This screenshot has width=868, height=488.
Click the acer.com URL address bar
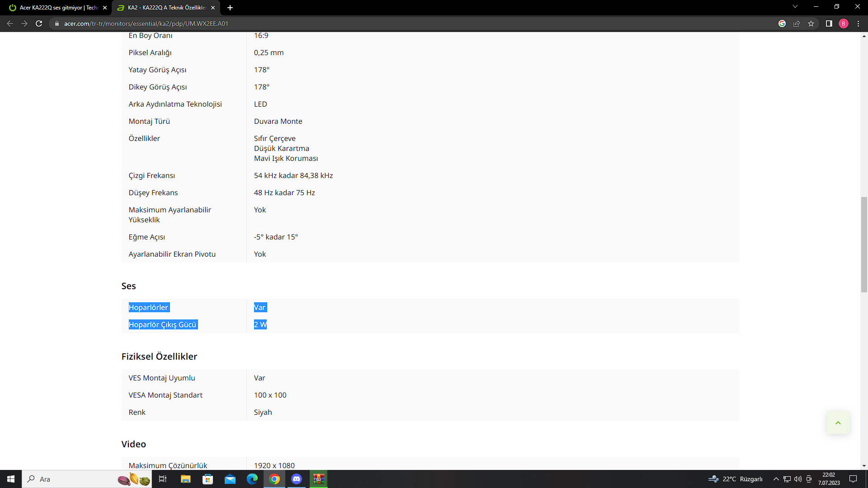pyautogui.click(x=146, y=23)
